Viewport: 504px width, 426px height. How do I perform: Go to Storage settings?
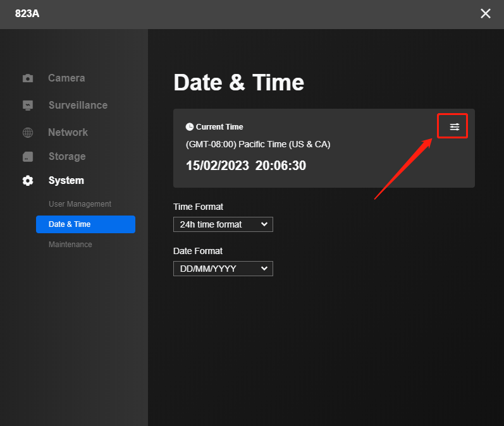[x=67, y=157]
